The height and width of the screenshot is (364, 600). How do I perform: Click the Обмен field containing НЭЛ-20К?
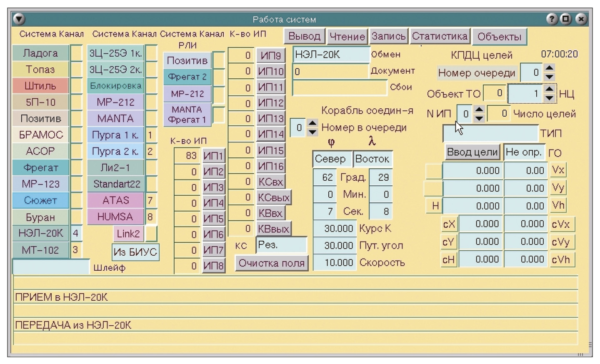(x=331, y=55)
